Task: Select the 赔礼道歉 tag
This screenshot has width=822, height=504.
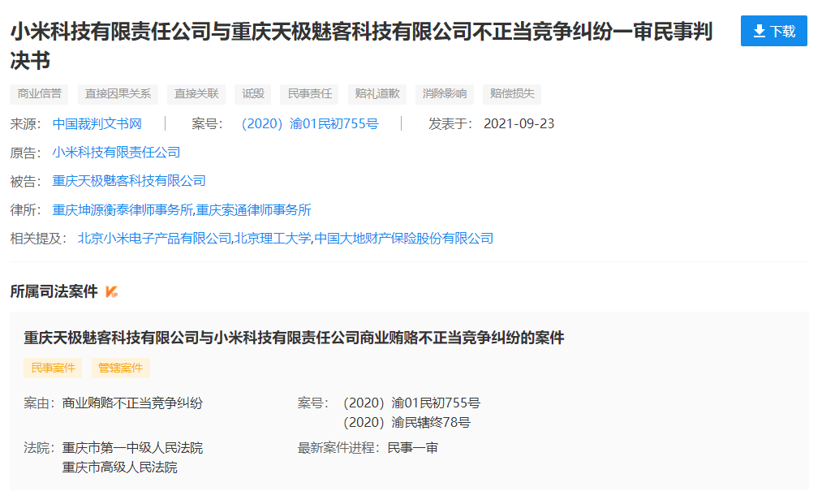Action: pos(377,94)
